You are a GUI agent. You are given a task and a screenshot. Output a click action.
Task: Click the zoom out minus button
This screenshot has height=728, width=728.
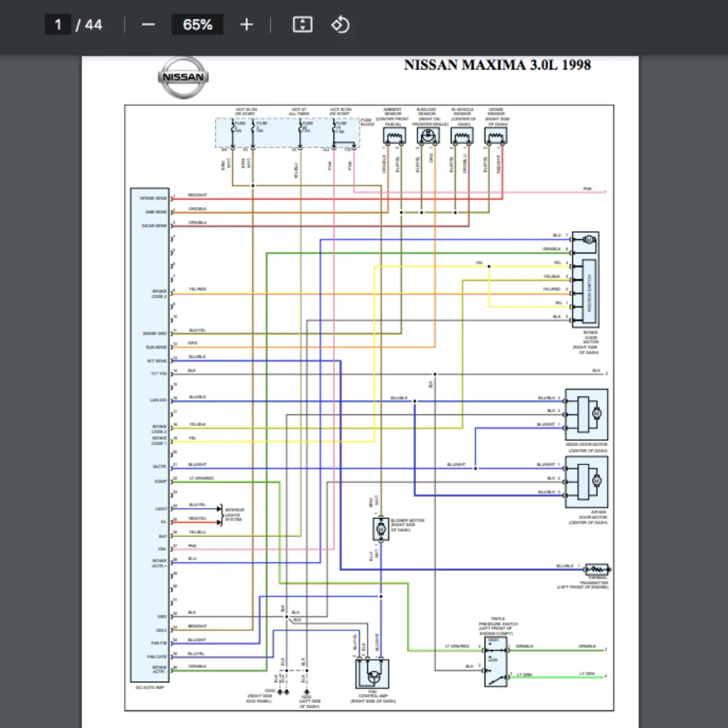(148, 25)
